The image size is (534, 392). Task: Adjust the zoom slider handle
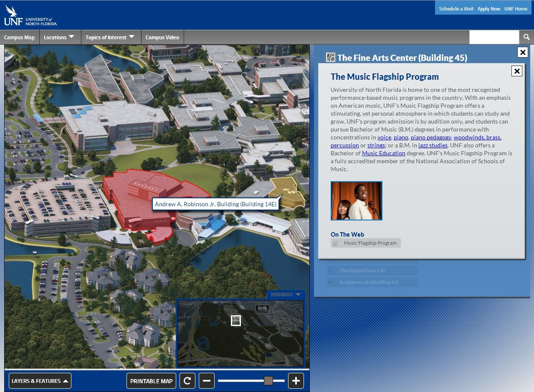(268, 381)
